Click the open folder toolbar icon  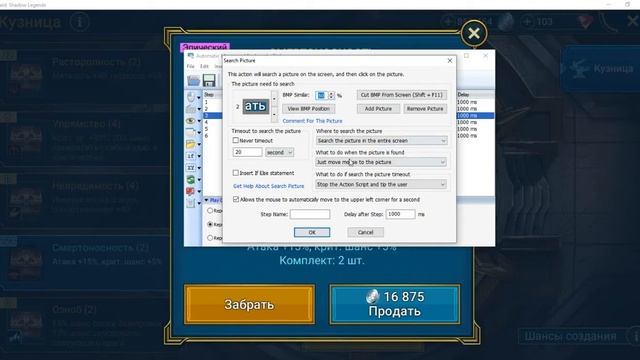click(x=193, y=80)
